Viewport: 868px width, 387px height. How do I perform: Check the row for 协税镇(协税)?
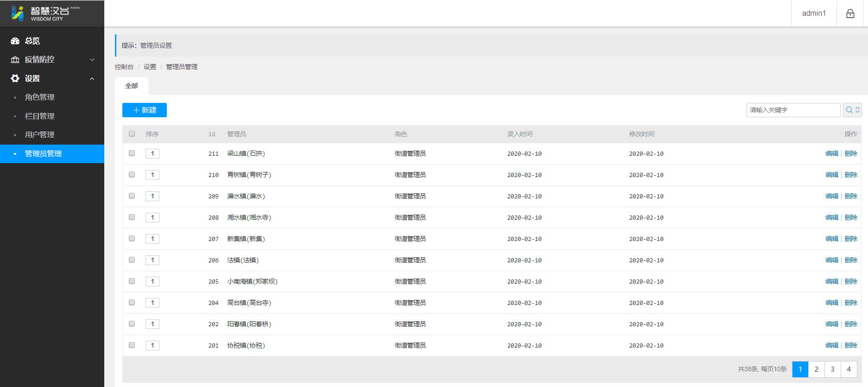point(132,345)
